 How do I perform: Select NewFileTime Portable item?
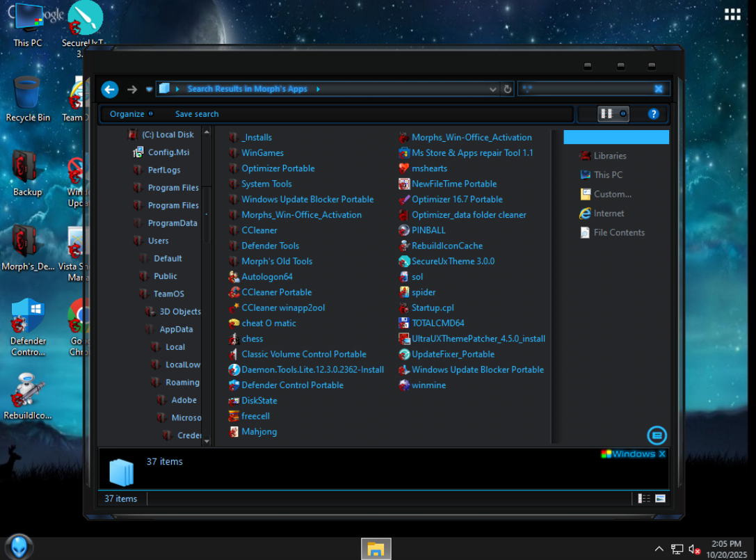447,184
